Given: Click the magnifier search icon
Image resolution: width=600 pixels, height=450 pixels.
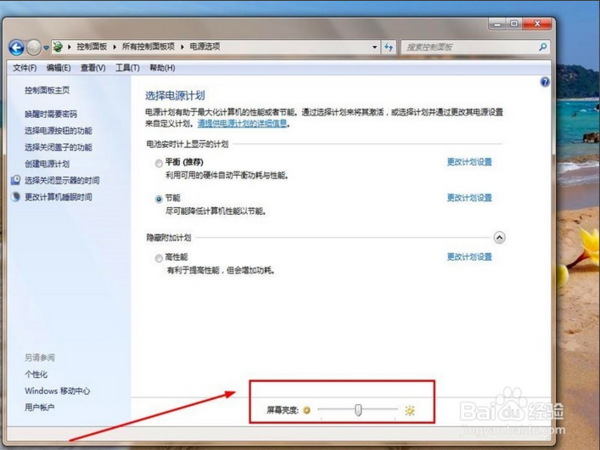Looking at the screenshot, I should click(543, 47).
